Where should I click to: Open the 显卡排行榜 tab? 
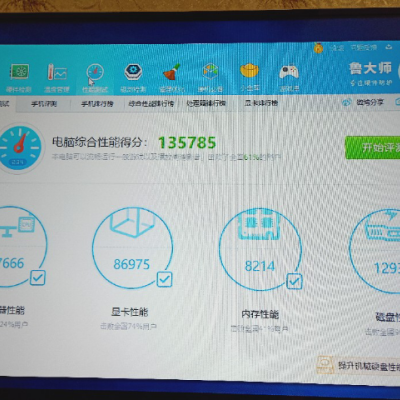[x=261, y=103]
